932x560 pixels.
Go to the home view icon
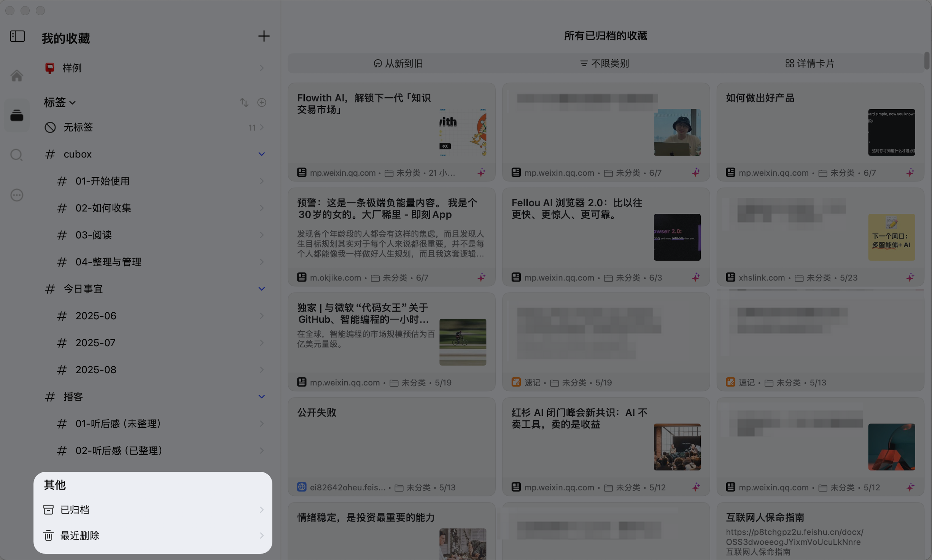pyautogui.click(x=17, y=75)
